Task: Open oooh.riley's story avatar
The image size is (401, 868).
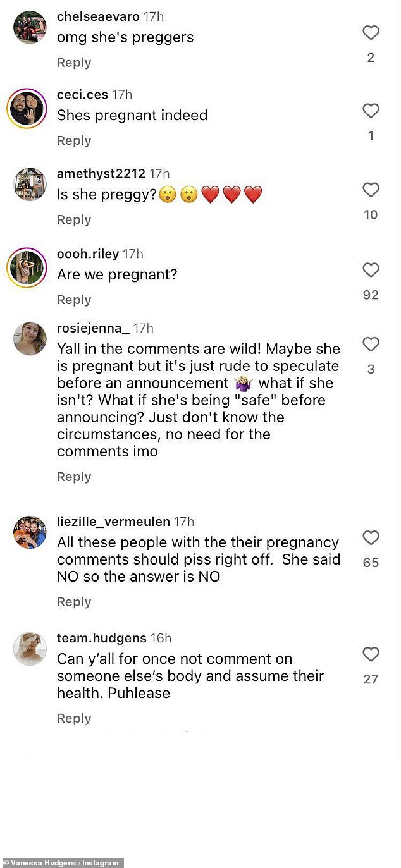Action: (27, 267)
